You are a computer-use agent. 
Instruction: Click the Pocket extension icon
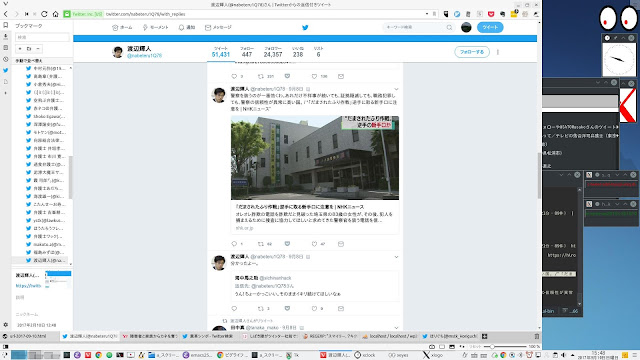tap(491, 14)
